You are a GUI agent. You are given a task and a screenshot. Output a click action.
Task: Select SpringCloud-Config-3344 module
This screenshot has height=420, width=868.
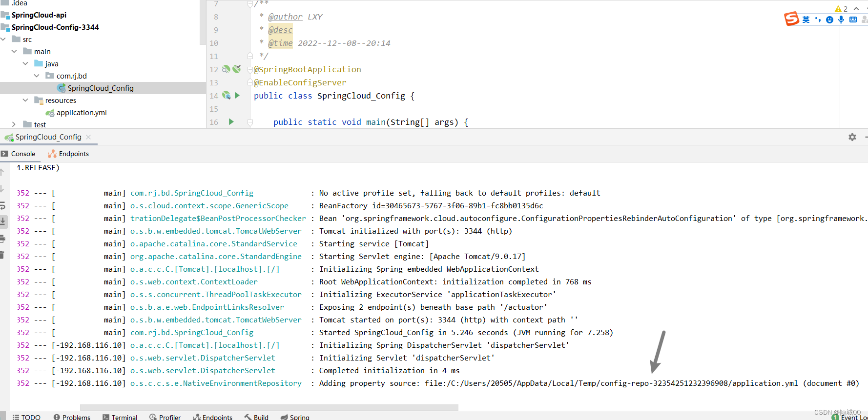[55, 27]
